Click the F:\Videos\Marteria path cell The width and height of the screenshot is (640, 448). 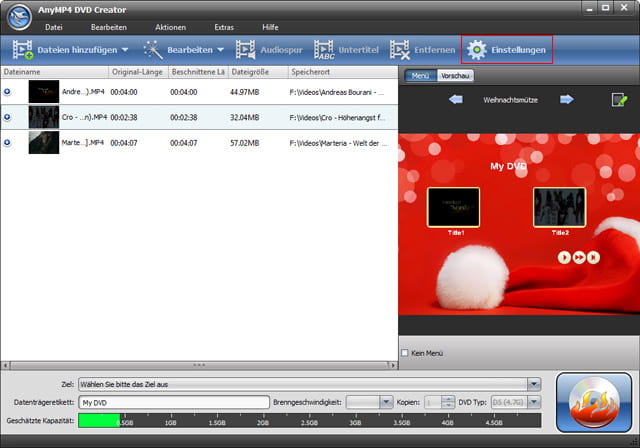338,143
